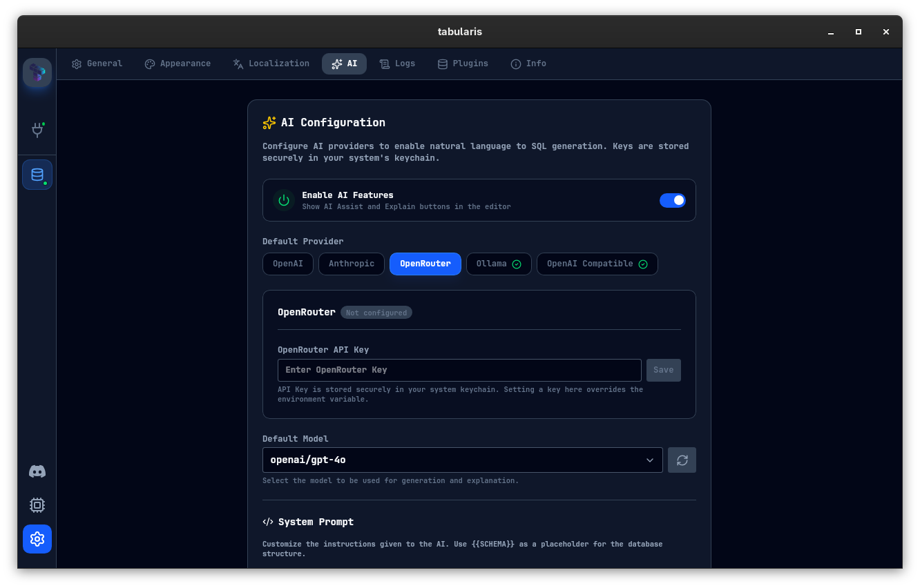The image size is (920, 588).
Task: Select the plug connection icon in the sidebar
Action: point(37,130)
